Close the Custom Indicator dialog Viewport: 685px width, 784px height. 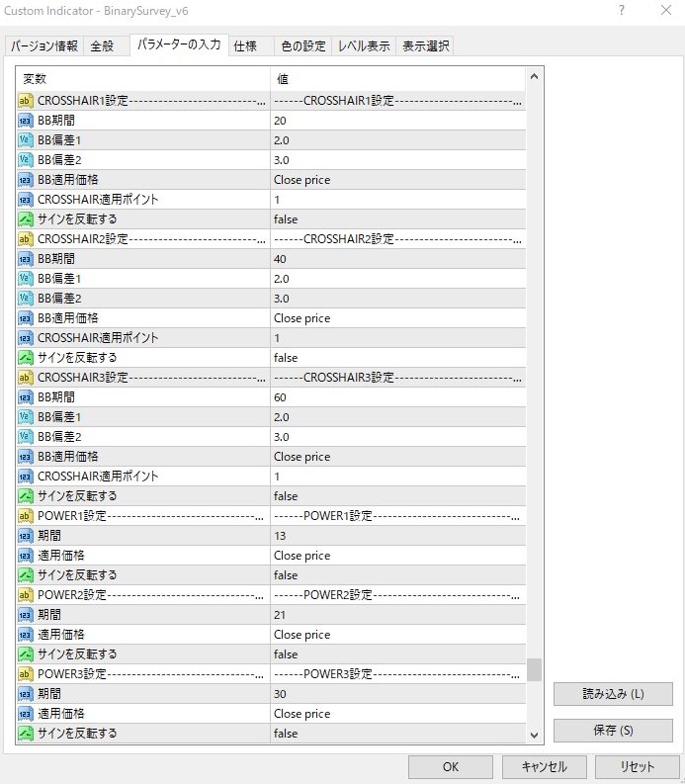click(x=666, y=10)
